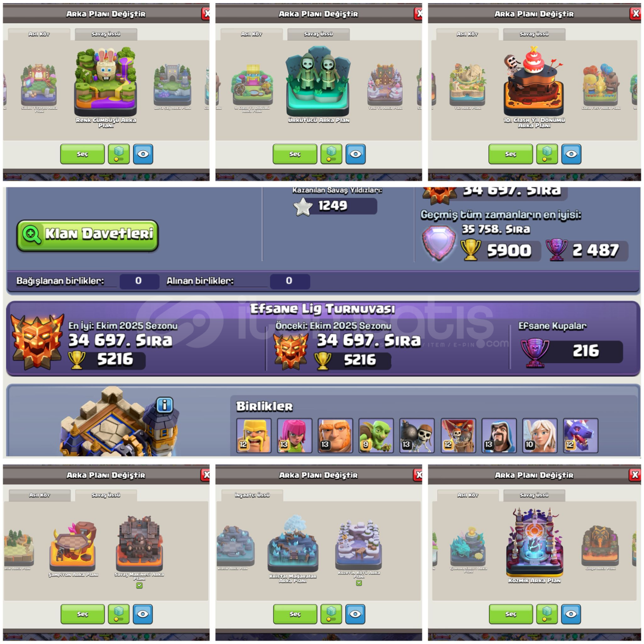Select the Wizard troop icon
644x644 pixels.
pos(499,435)
